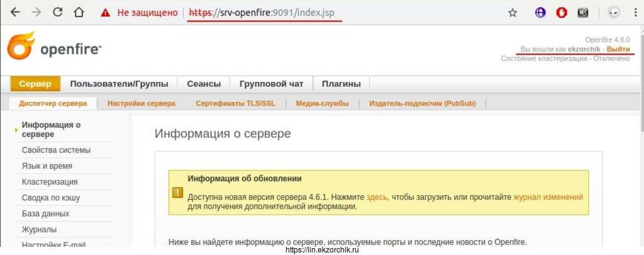Click the 'Выйти' logout link

618,49
